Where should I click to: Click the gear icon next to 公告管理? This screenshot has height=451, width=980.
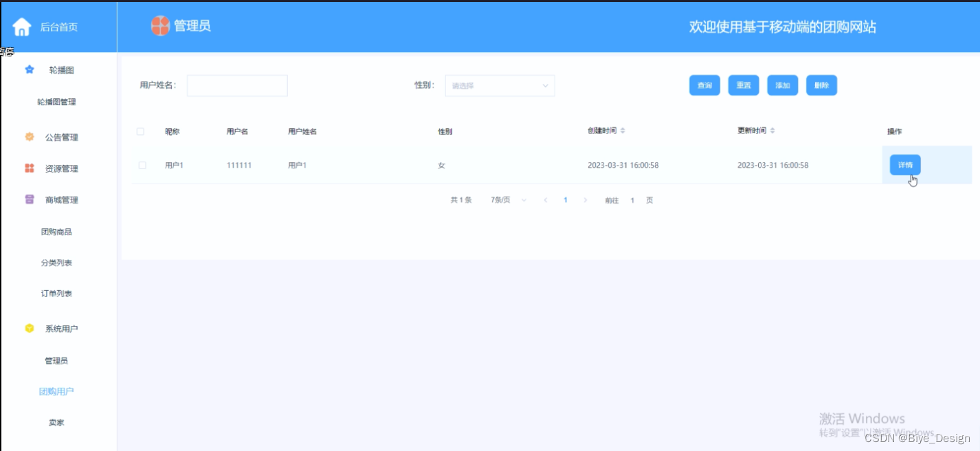tap(30, 137)
